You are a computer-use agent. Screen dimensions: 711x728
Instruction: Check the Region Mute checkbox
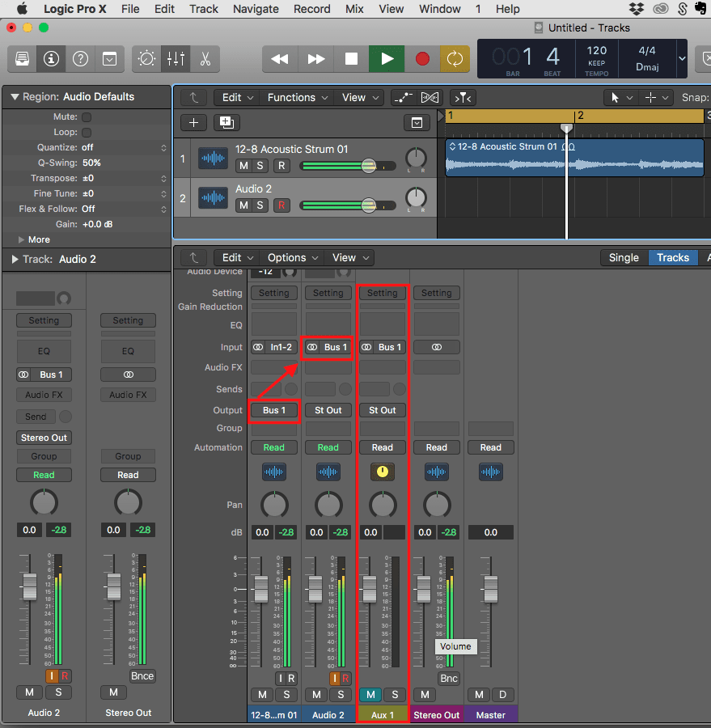(x=87, y=117)
